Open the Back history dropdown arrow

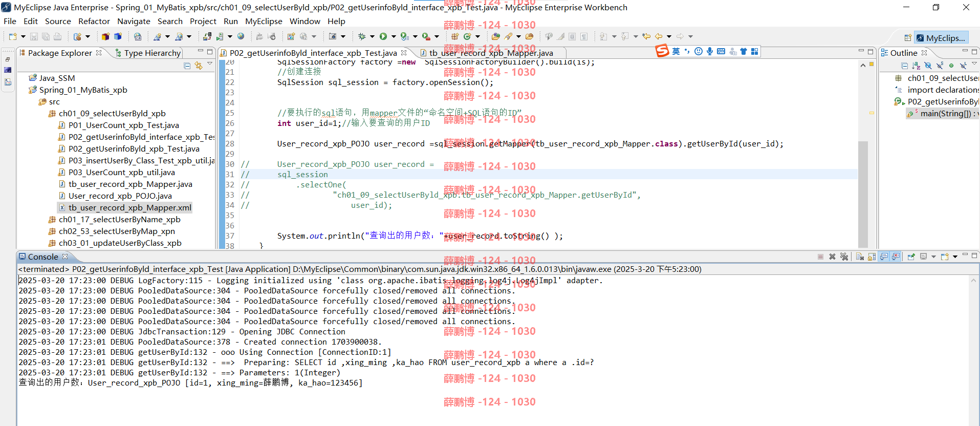point(669,36)
